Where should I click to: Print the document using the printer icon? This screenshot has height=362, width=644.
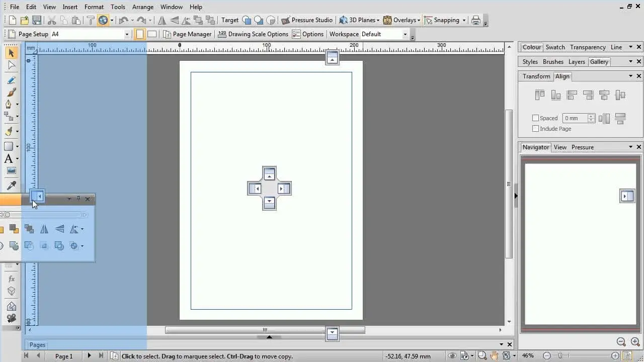(x=475, y=20)
